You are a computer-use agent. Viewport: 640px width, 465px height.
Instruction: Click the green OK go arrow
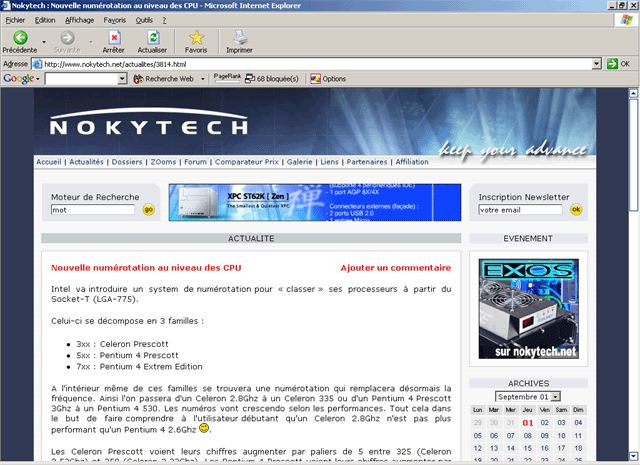click(x=612, y=64)
